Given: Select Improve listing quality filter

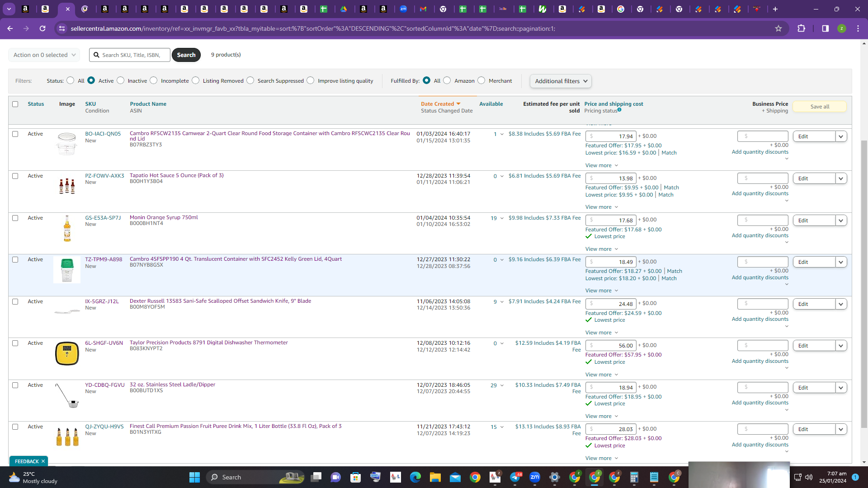Looking at the screenshot, I should 311,80.
